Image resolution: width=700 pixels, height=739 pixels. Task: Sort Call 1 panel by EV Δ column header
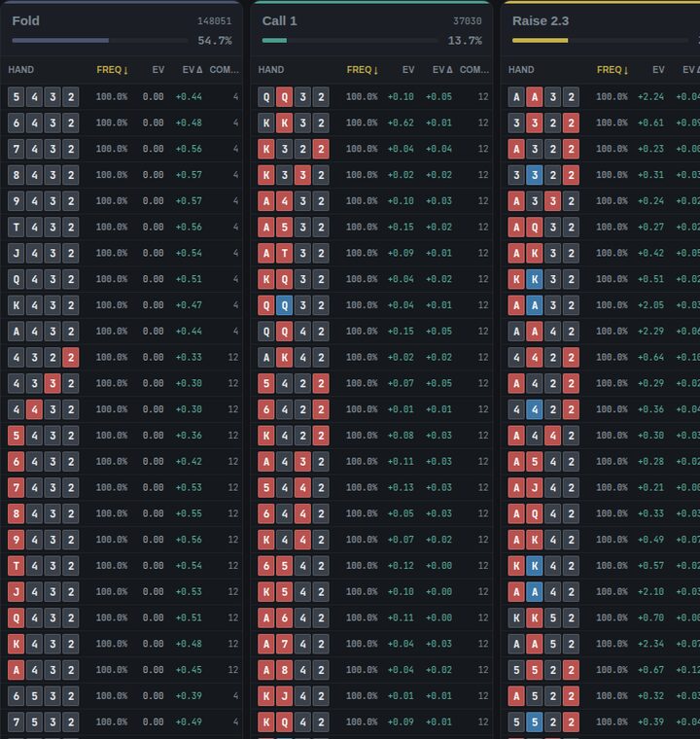(442, 70)
